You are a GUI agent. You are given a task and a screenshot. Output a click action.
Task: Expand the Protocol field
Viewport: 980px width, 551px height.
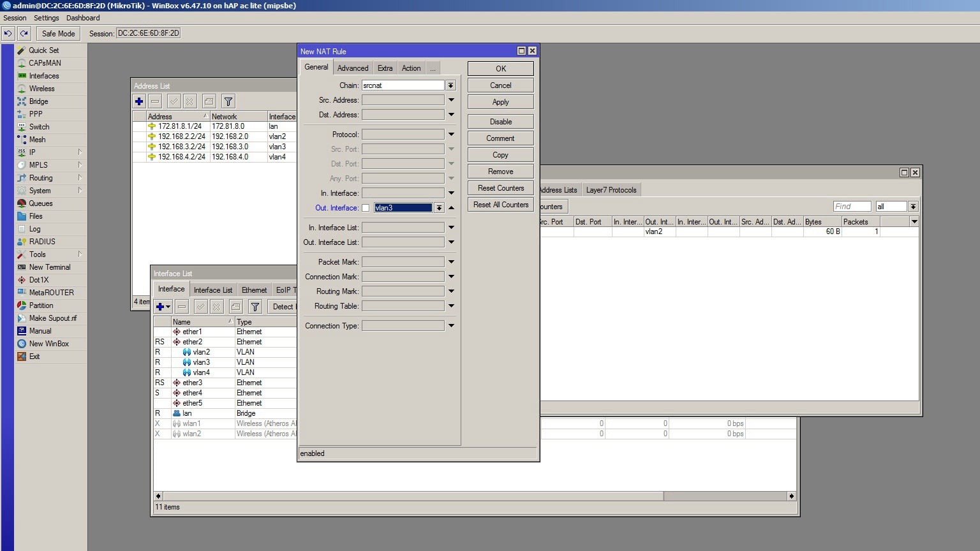(451, 135)
